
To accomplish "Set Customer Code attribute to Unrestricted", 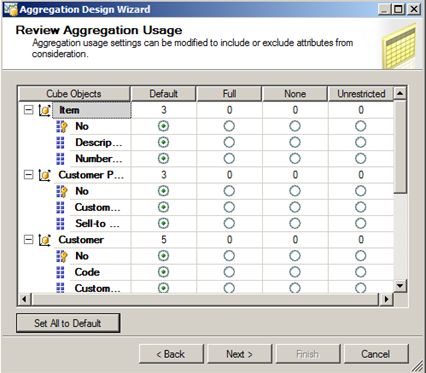I will coord(361,272).
